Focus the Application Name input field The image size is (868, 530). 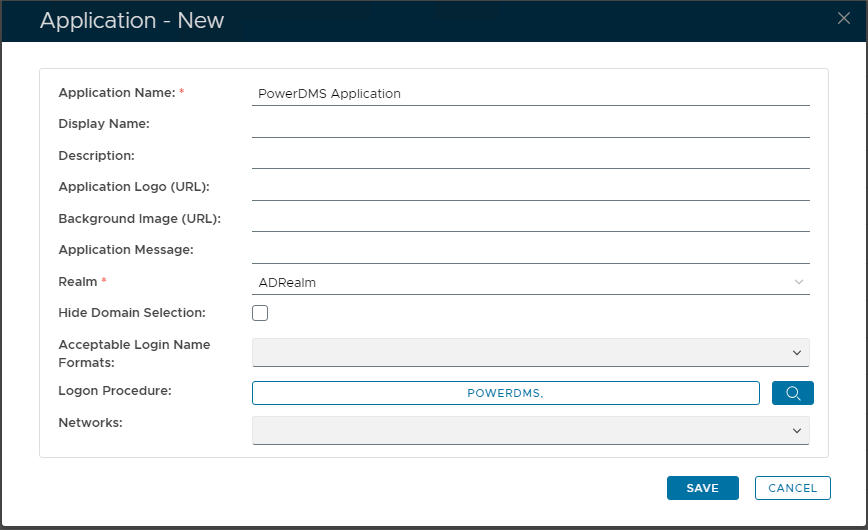click(530, 93)
